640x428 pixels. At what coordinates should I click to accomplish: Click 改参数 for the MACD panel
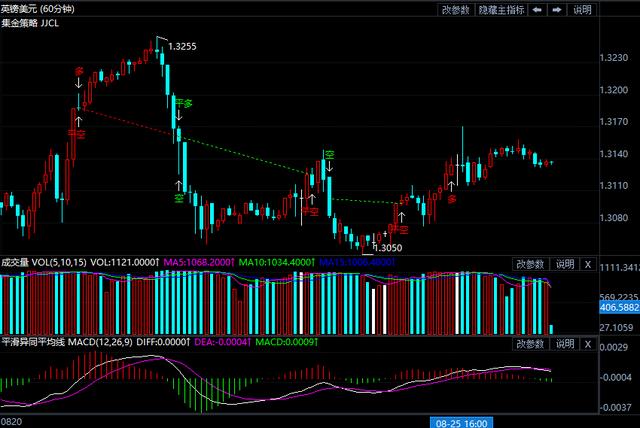(530, 344)
